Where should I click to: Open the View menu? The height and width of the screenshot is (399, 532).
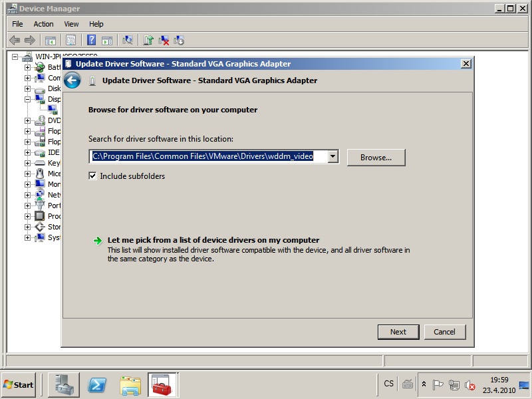[71, 24]
